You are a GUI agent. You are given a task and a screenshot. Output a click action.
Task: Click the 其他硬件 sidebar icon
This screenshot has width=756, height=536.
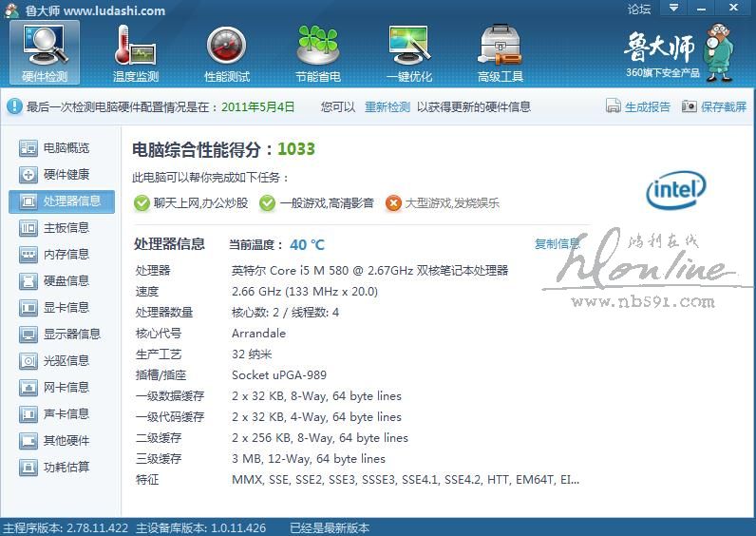pyautogui.click(x=28, y=440)
